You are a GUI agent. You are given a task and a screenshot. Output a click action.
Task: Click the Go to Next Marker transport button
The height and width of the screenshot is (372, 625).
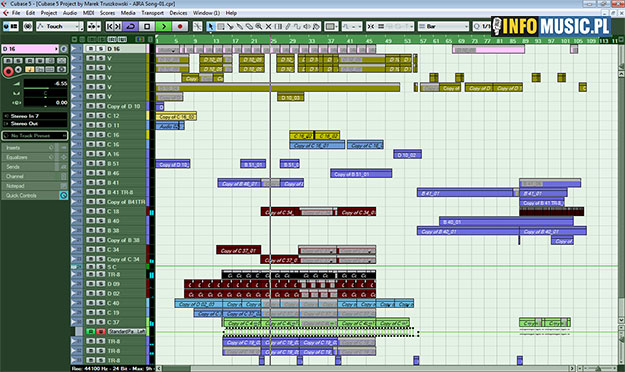(118, 26)
